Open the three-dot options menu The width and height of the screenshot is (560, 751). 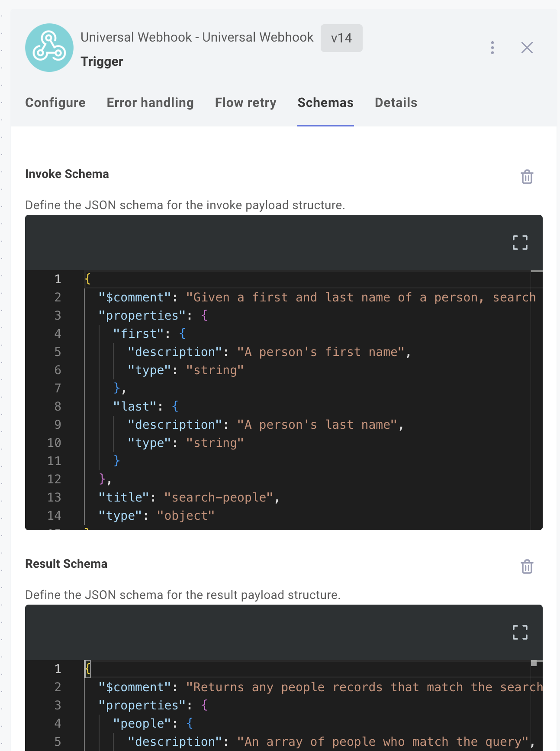tap(492, 48)
